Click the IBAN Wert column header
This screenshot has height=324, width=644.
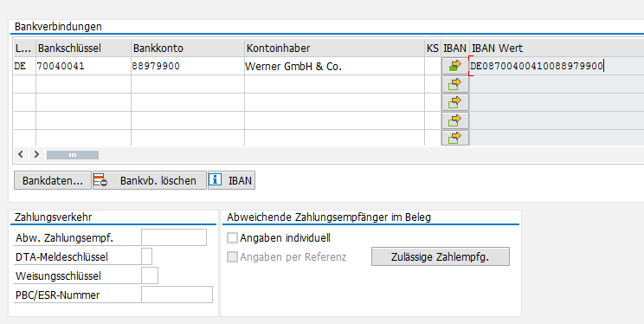click(x=557, y=49)
